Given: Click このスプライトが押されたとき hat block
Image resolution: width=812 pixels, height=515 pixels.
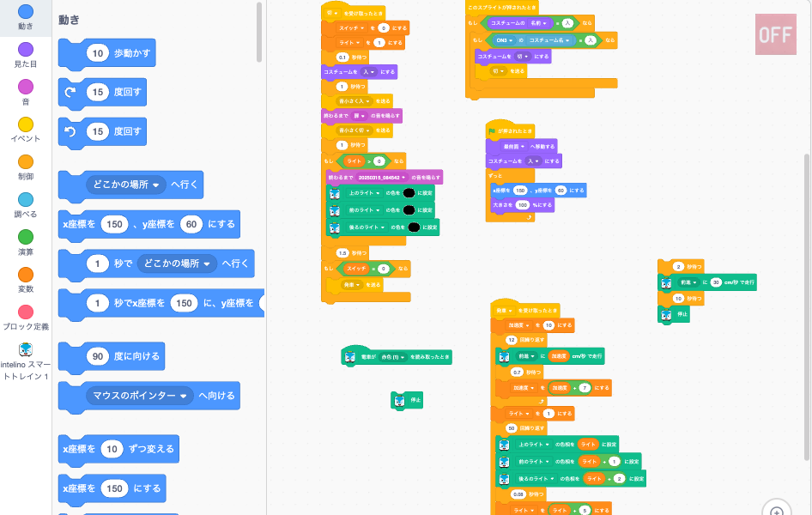Looking at the screenshot, I should click(x=501, y=8).
